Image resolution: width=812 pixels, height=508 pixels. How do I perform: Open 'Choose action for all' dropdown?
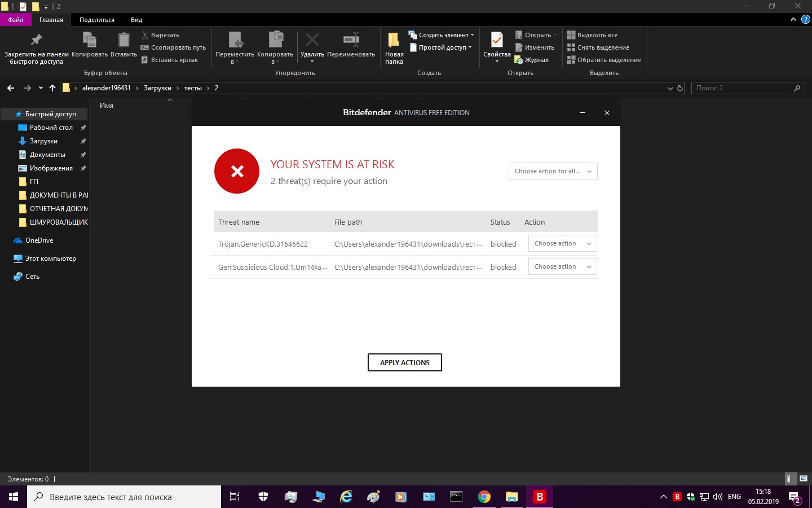pos(553,171)
